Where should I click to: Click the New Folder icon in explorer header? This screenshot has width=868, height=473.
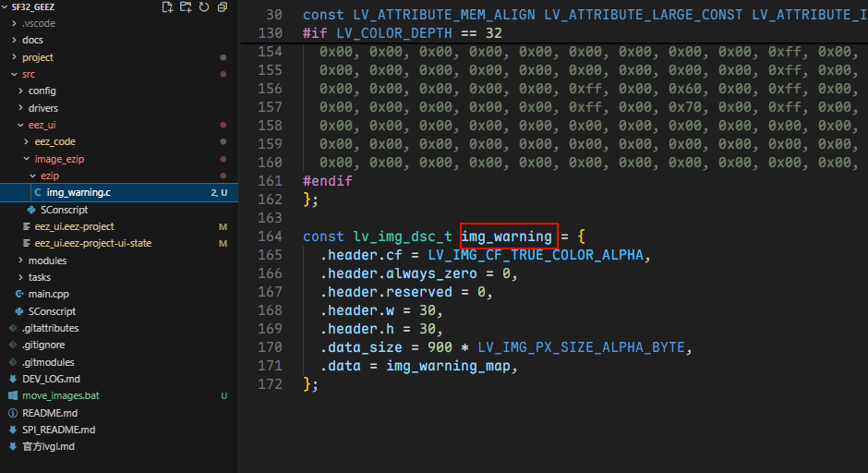186,7
